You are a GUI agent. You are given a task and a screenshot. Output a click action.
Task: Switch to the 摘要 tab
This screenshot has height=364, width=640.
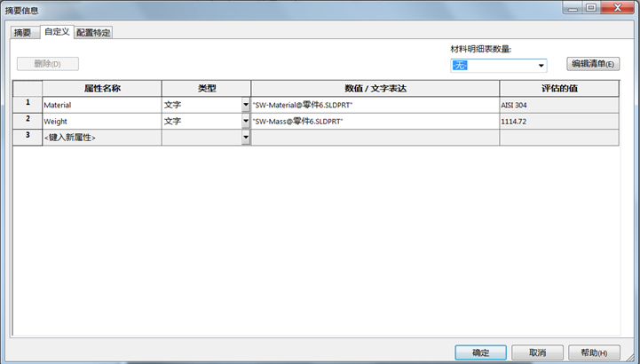point(22,33)
